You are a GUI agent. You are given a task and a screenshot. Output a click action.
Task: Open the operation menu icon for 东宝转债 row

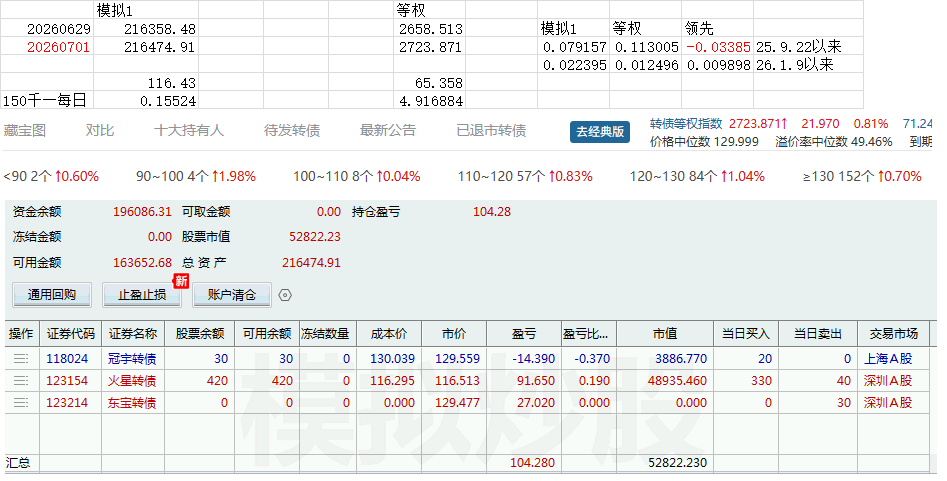[21, 402]
